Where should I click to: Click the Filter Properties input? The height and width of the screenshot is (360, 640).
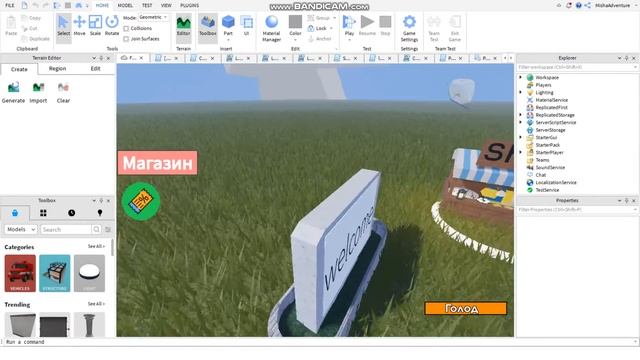576,209
